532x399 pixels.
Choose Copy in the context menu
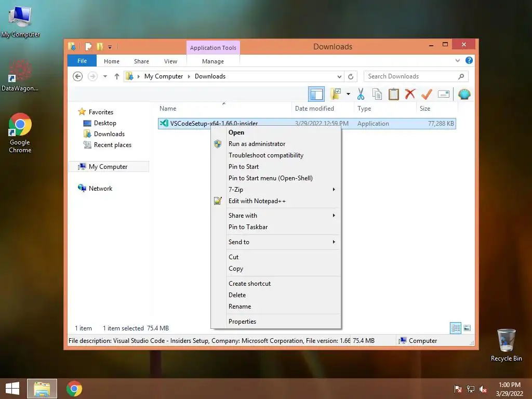276,269
